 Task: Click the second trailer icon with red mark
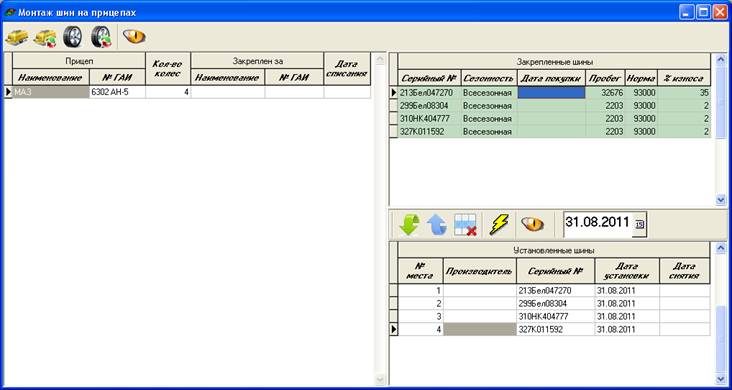[x=45, y=37]
